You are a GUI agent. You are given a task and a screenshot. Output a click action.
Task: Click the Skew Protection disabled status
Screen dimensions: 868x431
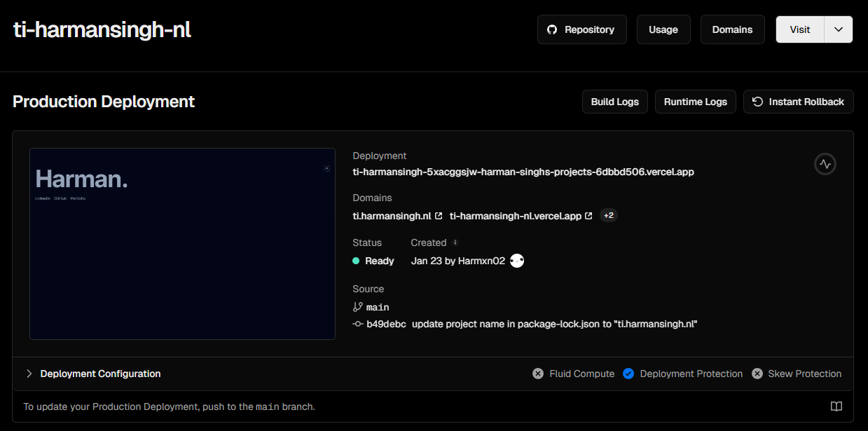coord(797,374)
